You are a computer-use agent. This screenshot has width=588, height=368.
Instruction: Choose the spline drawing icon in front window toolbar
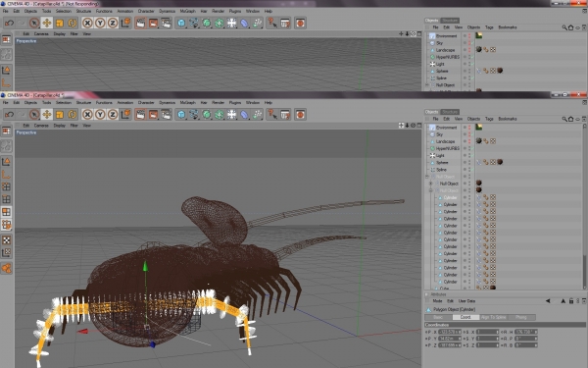coord(193,115)
